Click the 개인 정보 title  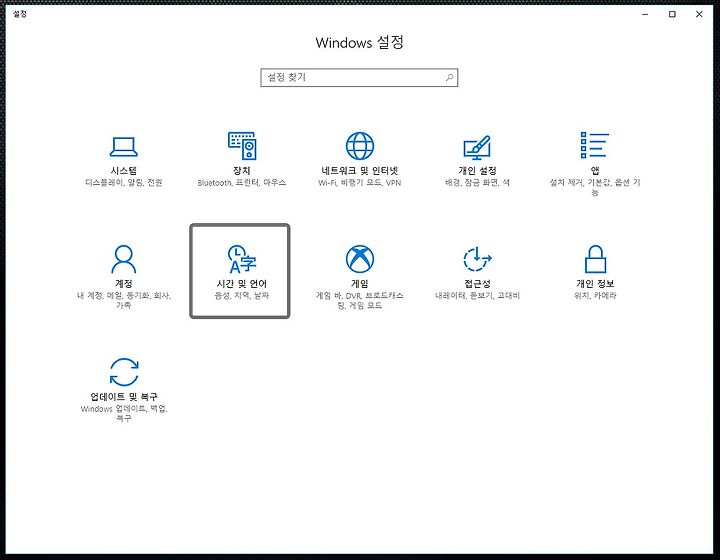coord(595,284)
